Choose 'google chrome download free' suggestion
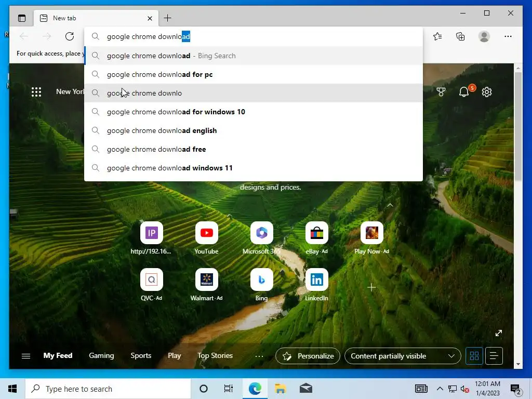This screenshot has width=532, height=399. tap(254, 149)
